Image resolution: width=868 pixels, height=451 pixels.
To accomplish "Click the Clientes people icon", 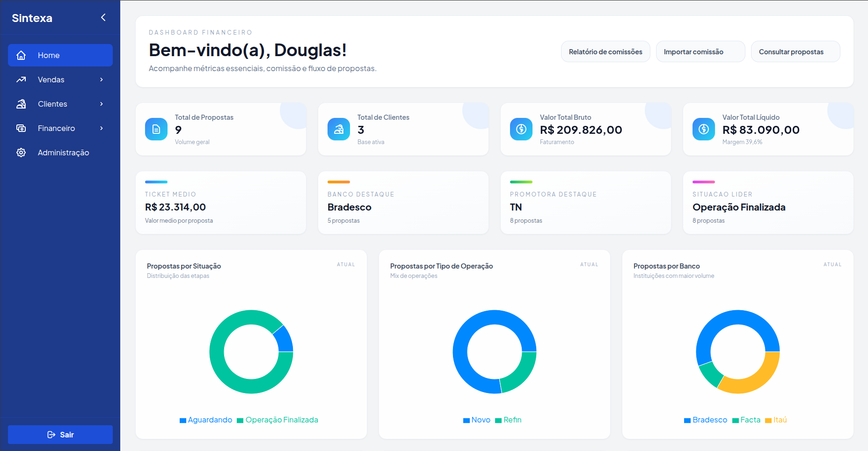I will pos(21,104).
